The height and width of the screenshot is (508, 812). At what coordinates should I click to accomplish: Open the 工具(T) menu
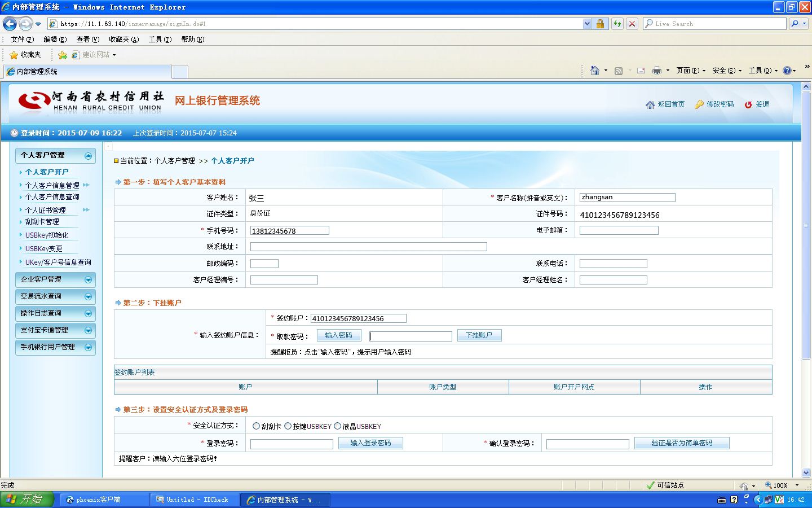pos(160,40)
